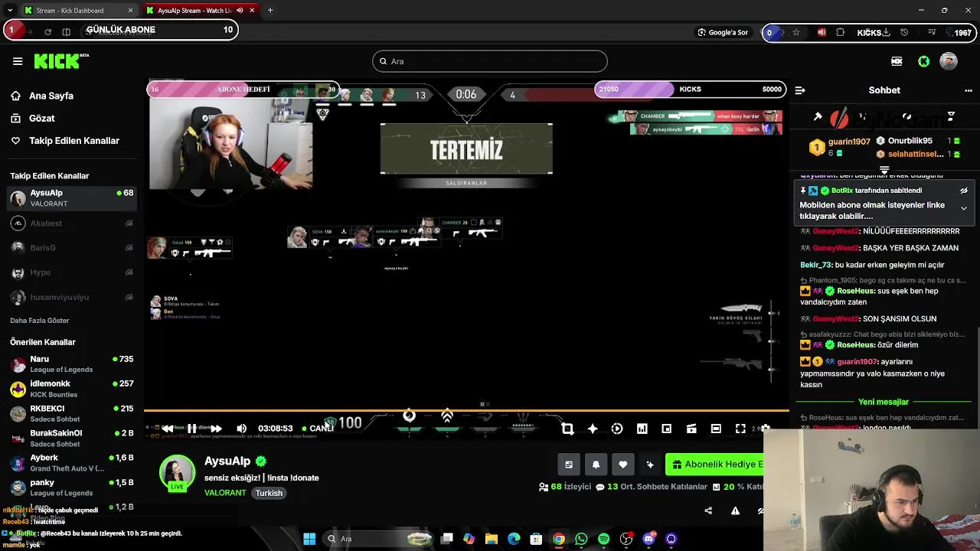Open browser extensions puzzle icon
Viewport: 980px width, 551px height.
pos(841,32)
